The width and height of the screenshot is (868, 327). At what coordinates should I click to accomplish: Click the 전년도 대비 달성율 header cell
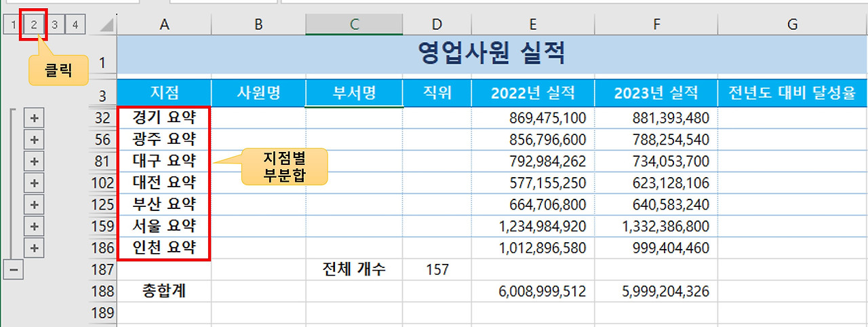793,94
